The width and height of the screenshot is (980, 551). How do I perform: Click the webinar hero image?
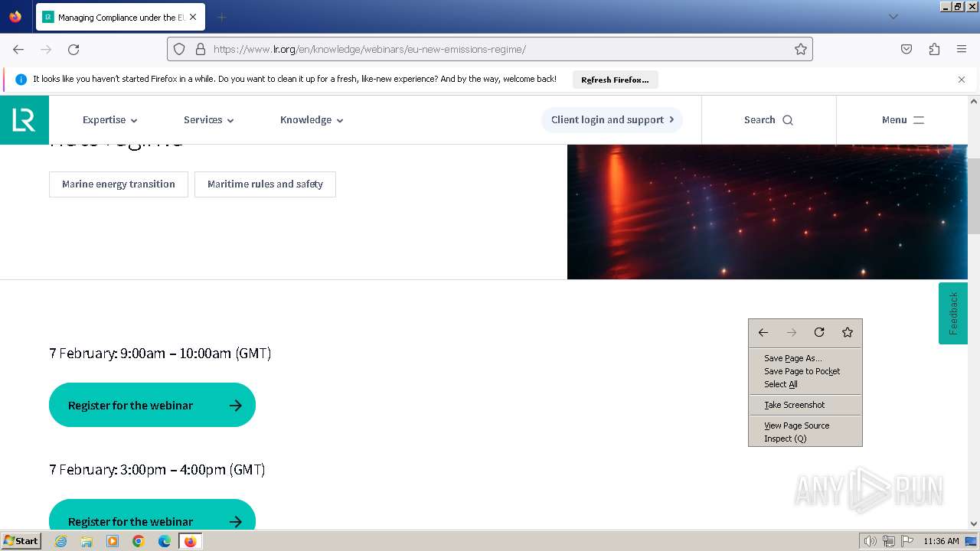[x=767, y=212]
